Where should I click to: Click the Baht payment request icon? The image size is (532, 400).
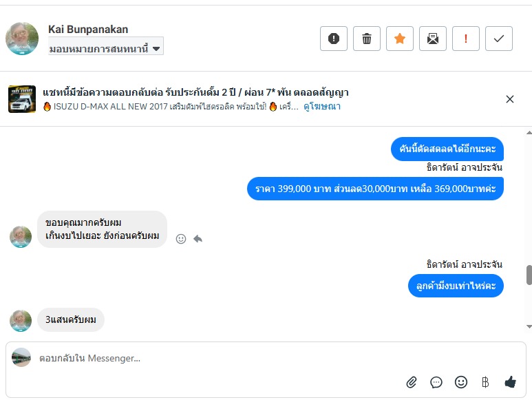pos(485,381)
